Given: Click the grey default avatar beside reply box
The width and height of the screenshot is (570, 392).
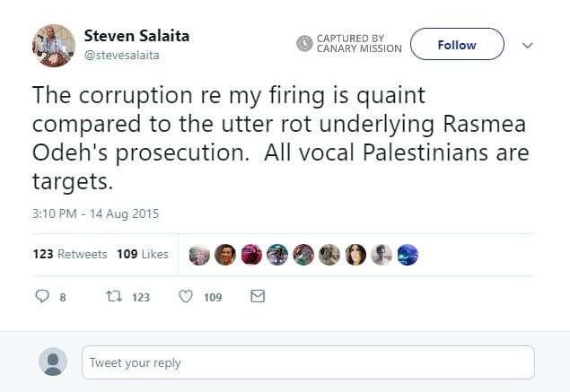Looking at the screenshot, I should [x=53, y=362].
